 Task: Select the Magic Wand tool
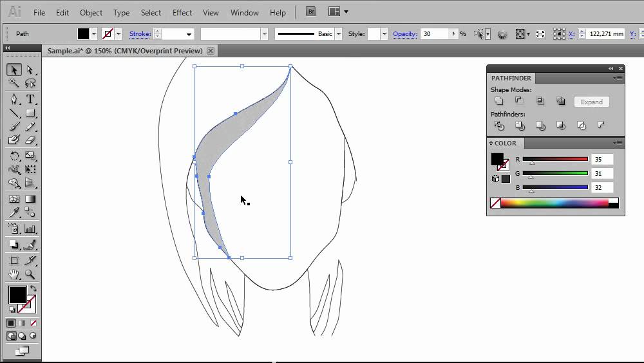[x=14, y=84]
